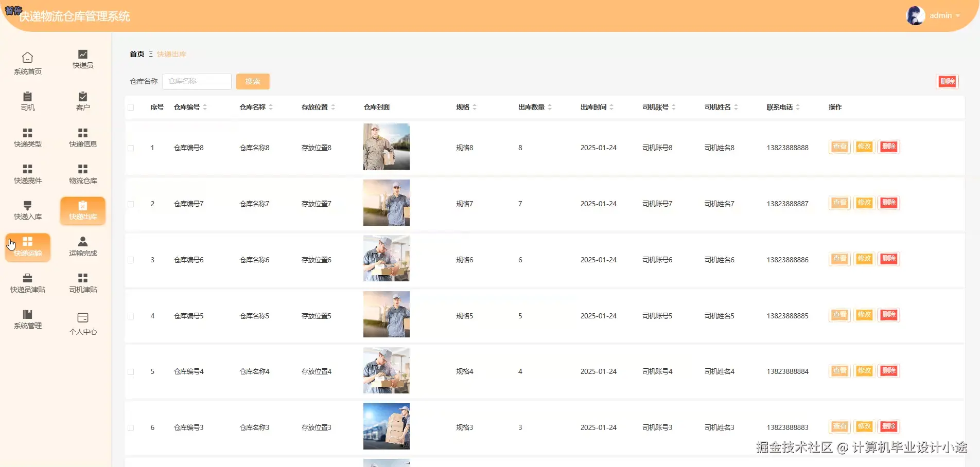Switch to 快递运输 menu item
Viewport: 980px width, 467px height.
point(28,247)
